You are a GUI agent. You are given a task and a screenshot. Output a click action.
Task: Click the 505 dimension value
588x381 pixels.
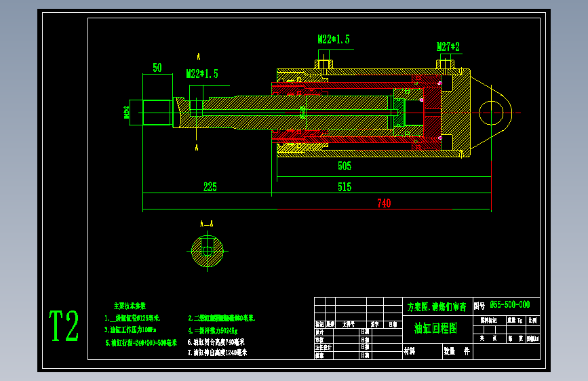point(345,166)
